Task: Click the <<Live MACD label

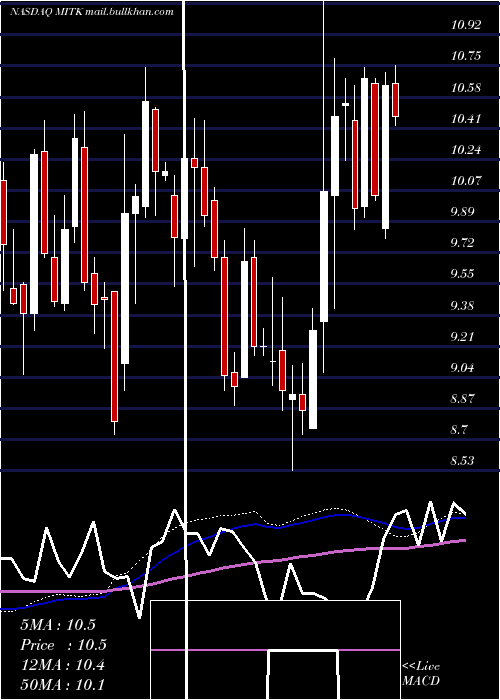Action: click(x=421, y=674)
